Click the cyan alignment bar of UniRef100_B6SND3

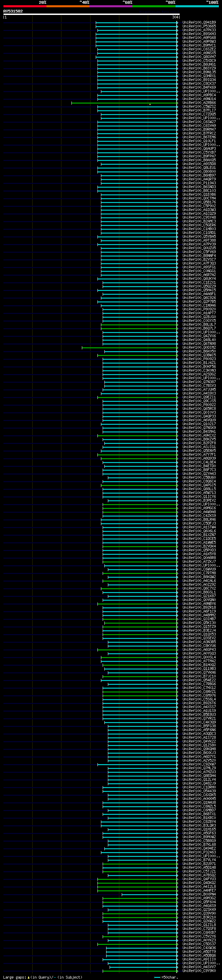click(137, 187)
